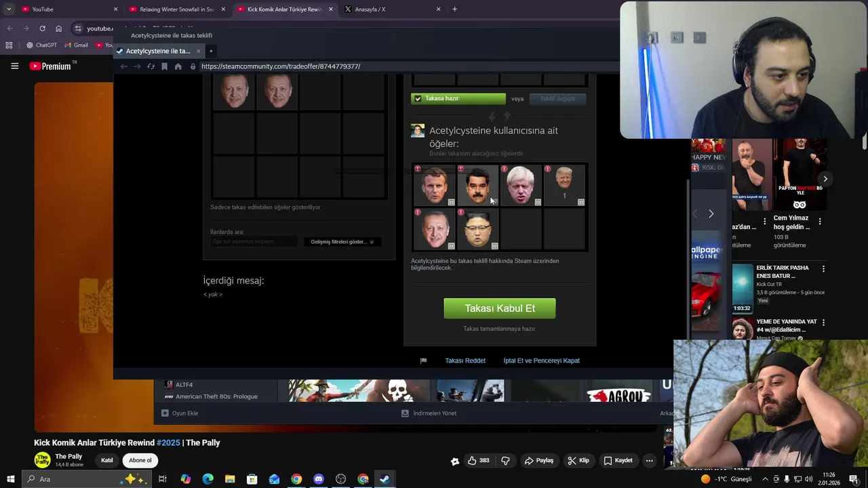Screen dimensions: 868x488
Task: Open a new tab in the Steam window
Action: (211, 51)
